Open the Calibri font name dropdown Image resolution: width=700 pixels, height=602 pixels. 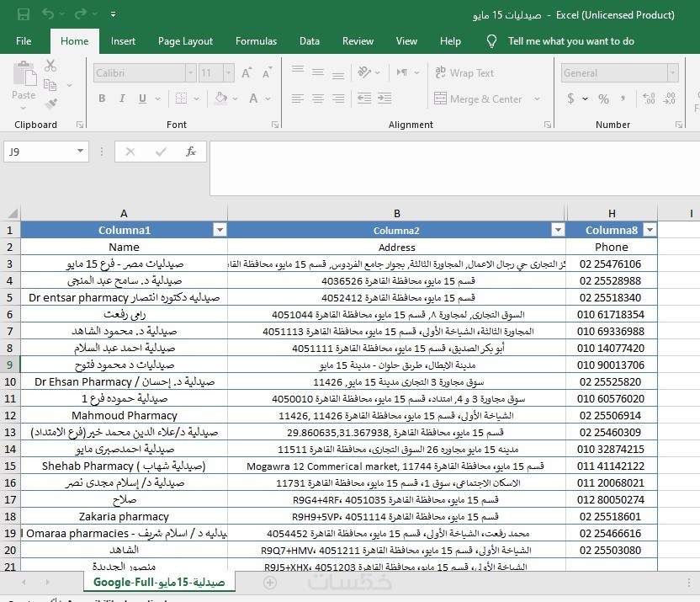(191, 72)
